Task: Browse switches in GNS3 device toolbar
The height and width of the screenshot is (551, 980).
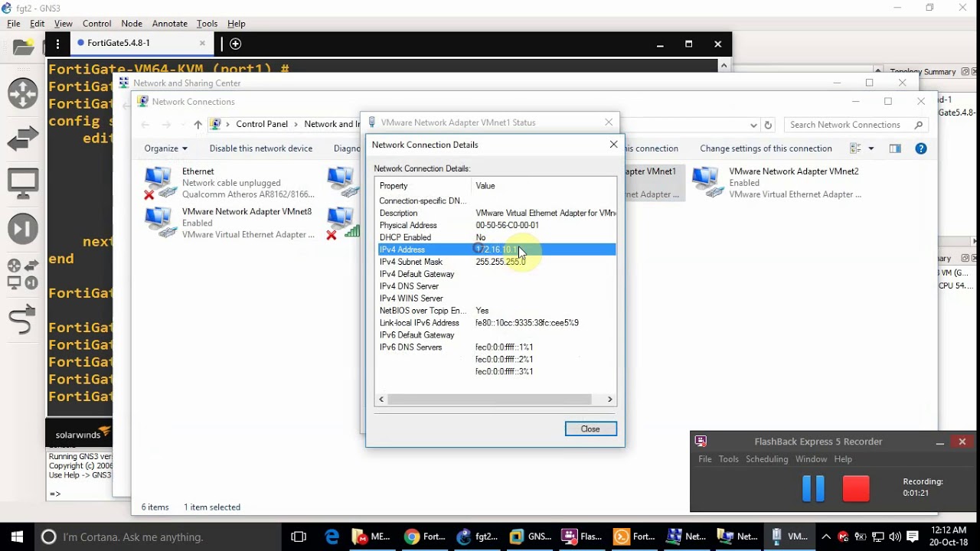Action: pos(23,139)
